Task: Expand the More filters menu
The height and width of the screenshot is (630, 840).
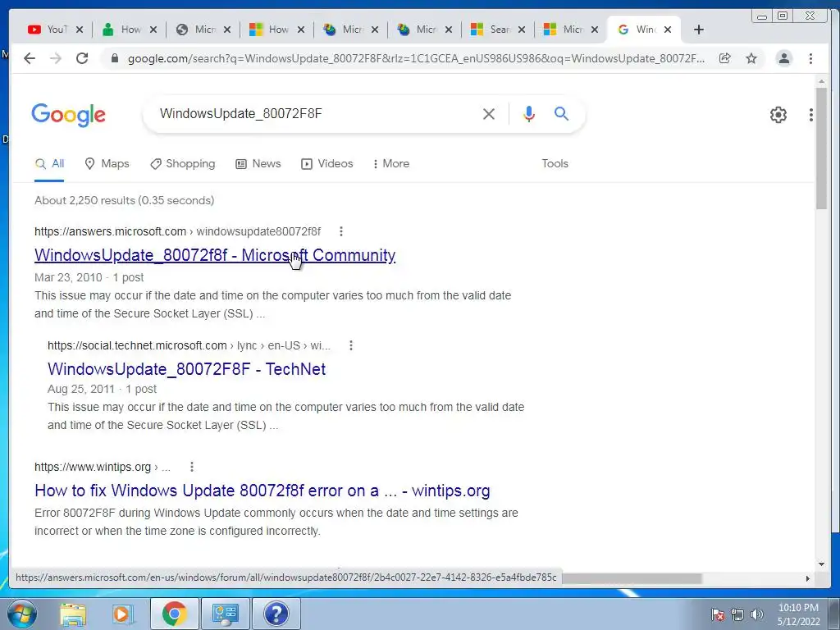Action: 391,164
